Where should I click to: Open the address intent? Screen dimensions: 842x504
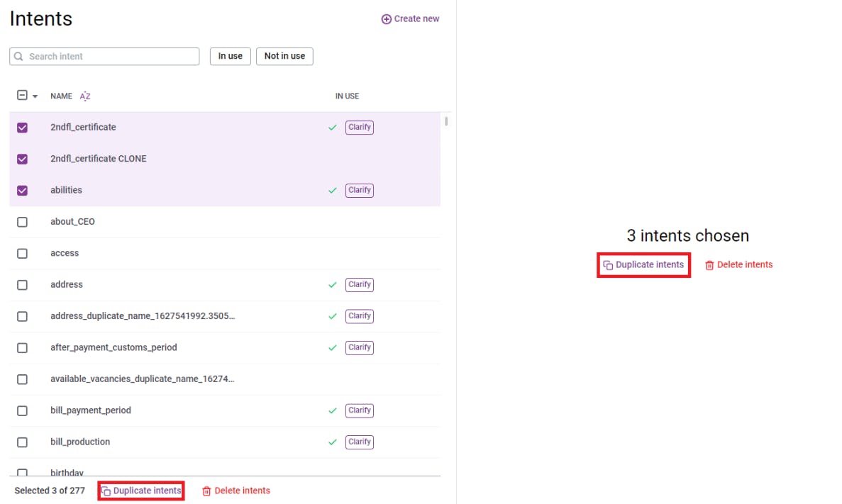tap(67, 284)
